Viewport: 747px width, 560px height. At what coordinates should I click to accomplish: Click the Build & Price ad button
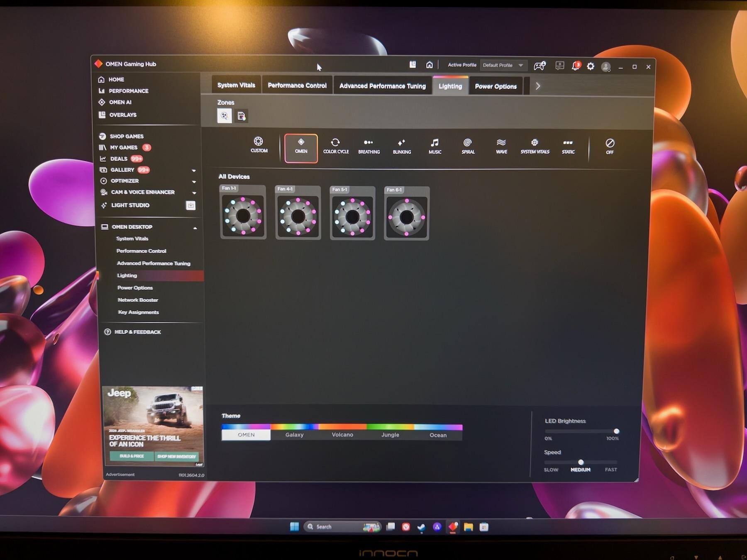(x=132, y=456)
